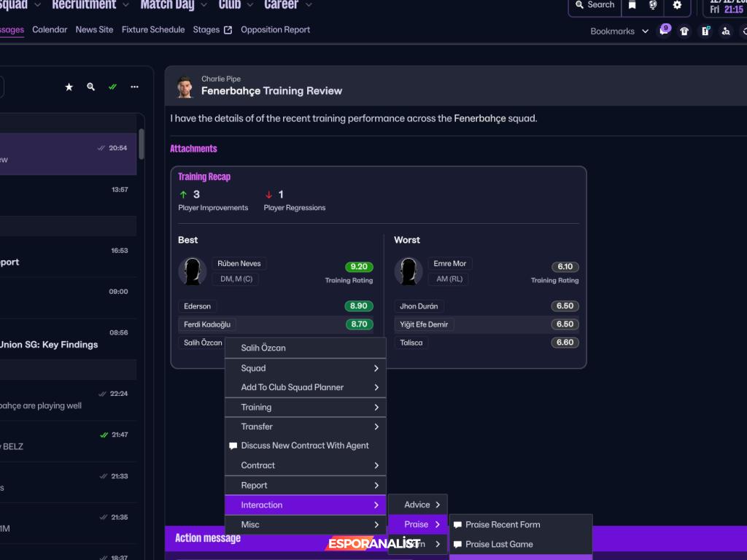
Task: Select Praise Recent Form from the Praise menu
Action: point(503,524)
